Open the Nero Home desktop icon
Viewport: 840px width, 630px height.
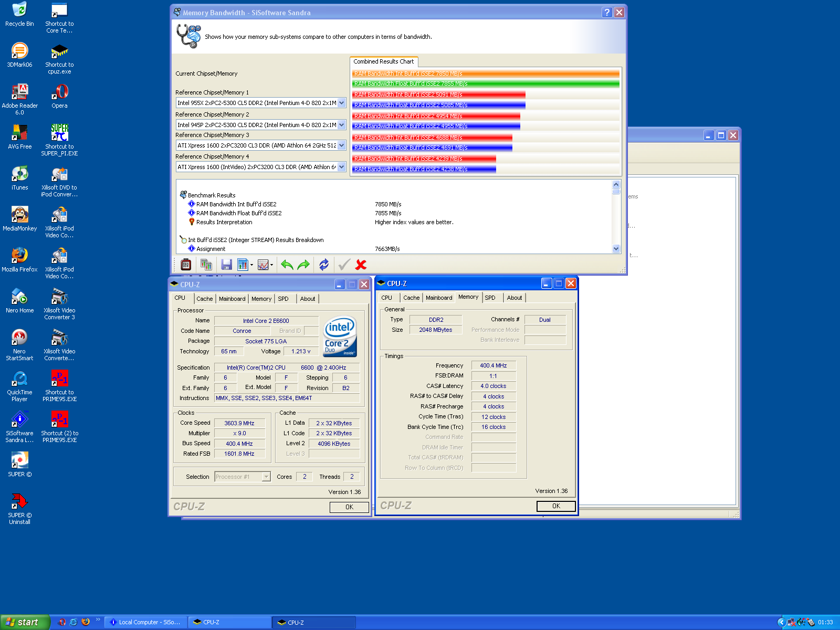click(x=19, y=301)
